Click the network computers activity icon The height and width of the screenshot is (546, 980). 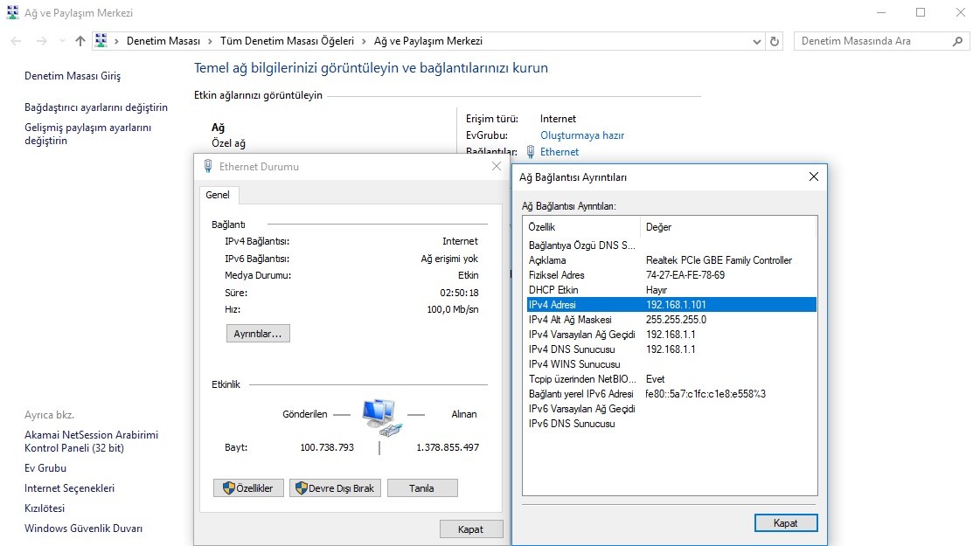379,416
